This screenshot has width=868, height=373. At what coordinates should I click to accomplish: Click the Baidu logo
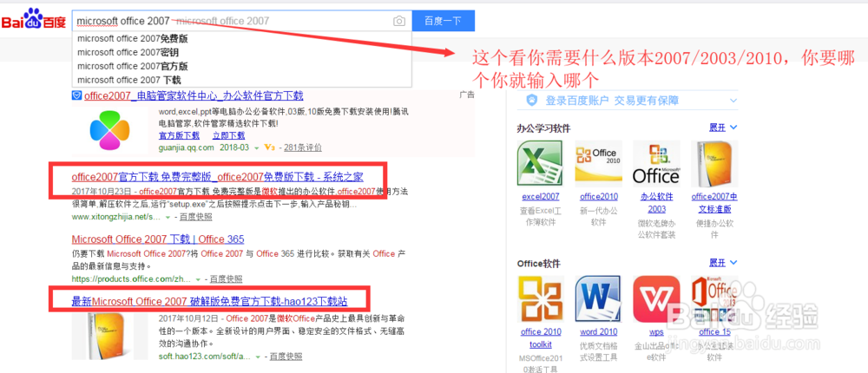pyautogui.click(x=33, y=20)
